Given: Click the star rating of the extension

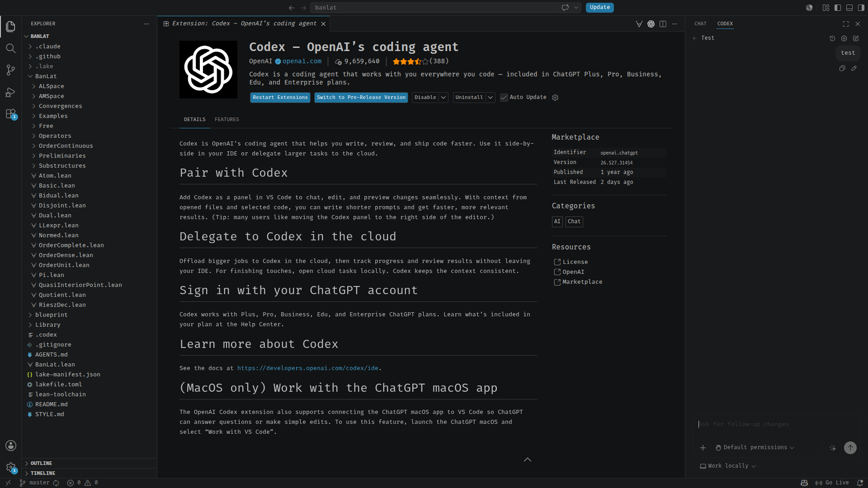Looking at the screenshot, I should pyautogui.click(x=410, y=61).
